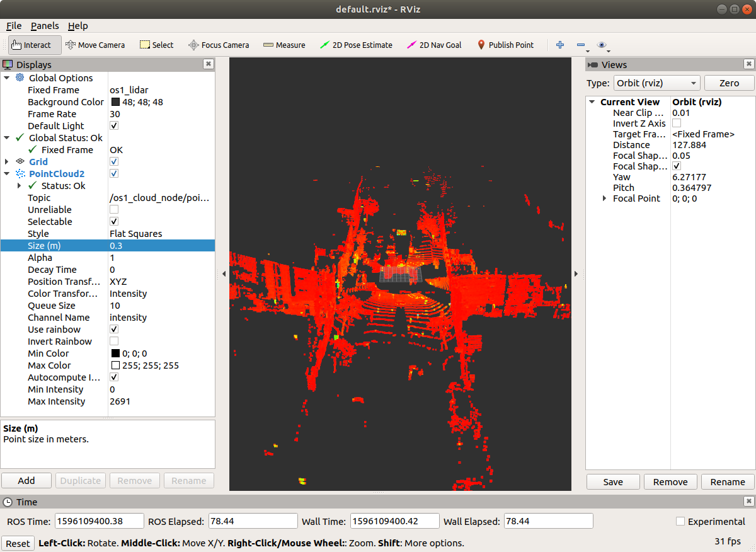
Task: Close the Time panel
Action: (x=748, y=502)
